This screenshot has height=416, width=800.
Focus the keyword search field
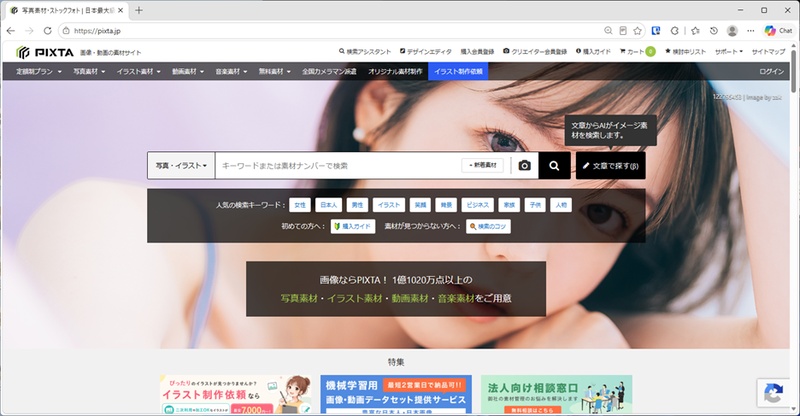pyautogui.click(x=337, y=165)
